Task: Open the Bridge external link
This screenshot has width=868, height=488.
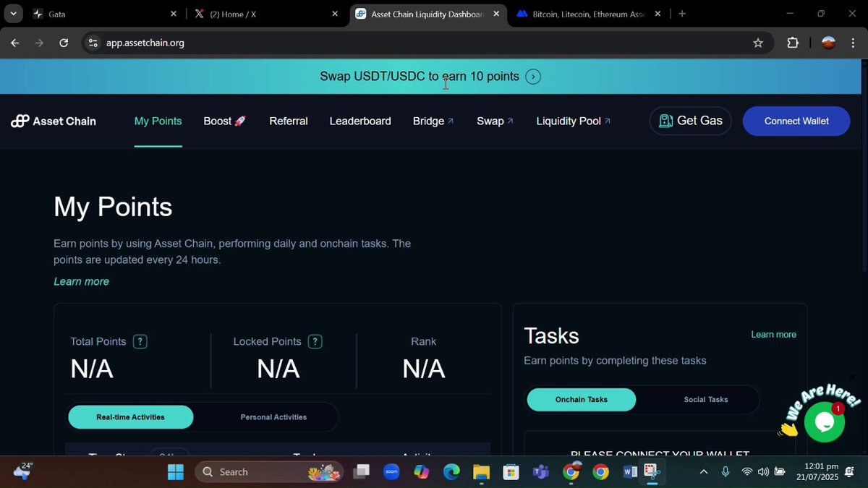Action: (433, 121)
